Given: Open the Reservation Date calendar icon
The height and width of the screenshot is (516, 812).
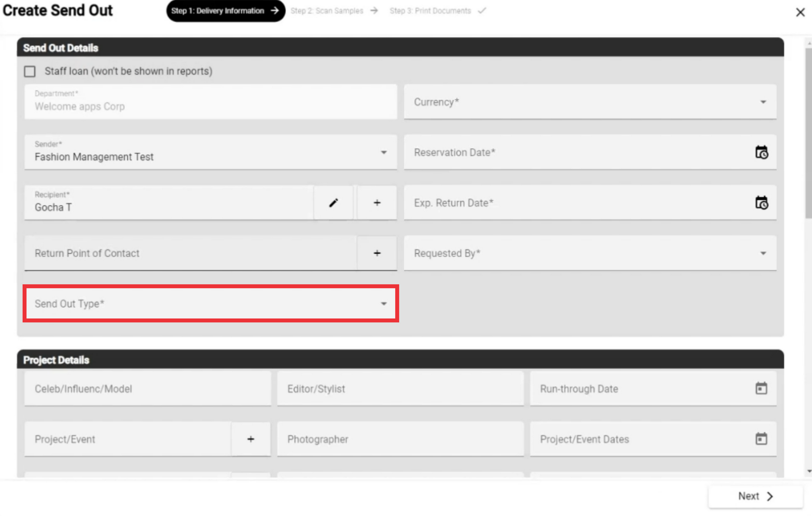Looking at the screenshot, I should [761, 152].
